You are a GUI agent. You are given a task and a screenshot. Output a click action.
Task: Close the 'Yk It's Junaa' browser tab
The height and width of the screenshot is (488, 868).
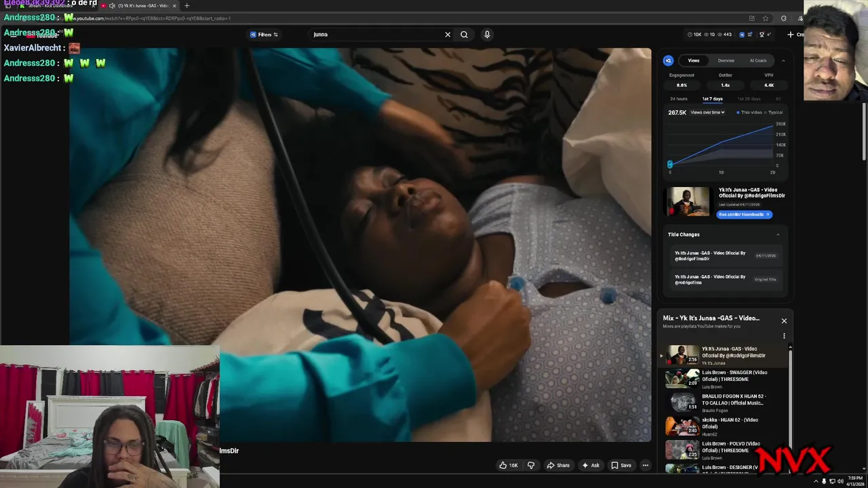[x=174, y=5]
